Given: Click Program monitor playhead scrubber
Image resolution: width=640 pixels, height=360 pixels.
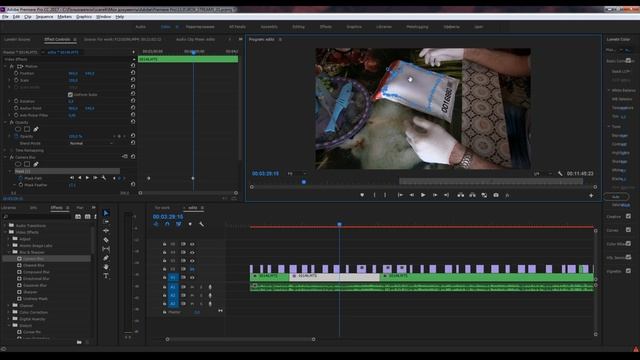Looking at the screenshot, I should coord(304,182).
